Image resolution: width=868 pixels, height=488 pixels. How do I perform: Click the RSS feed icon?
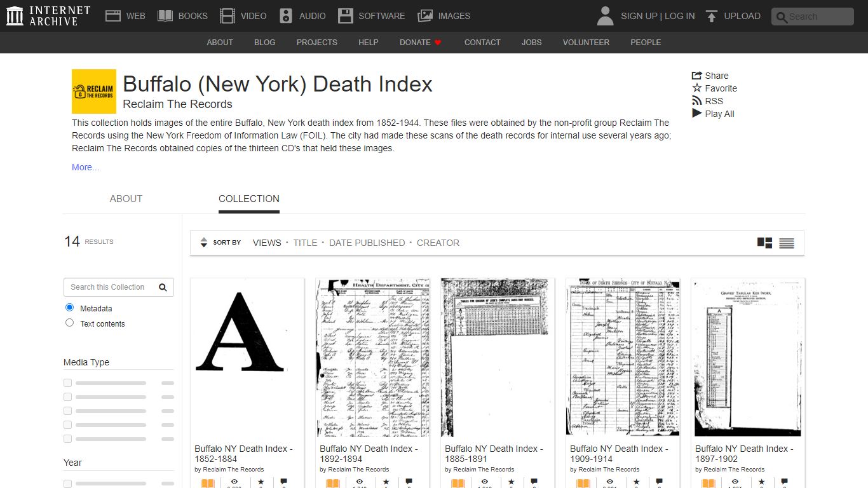pyautogui.click(x=697, y=101)
